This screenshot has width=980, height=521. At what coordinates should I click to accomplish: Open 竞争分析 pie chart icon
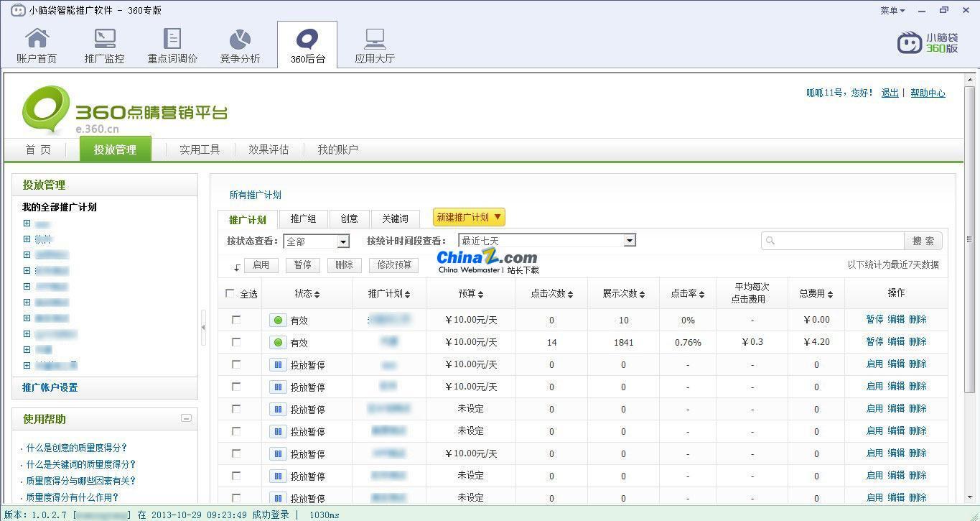click(240, 39)
